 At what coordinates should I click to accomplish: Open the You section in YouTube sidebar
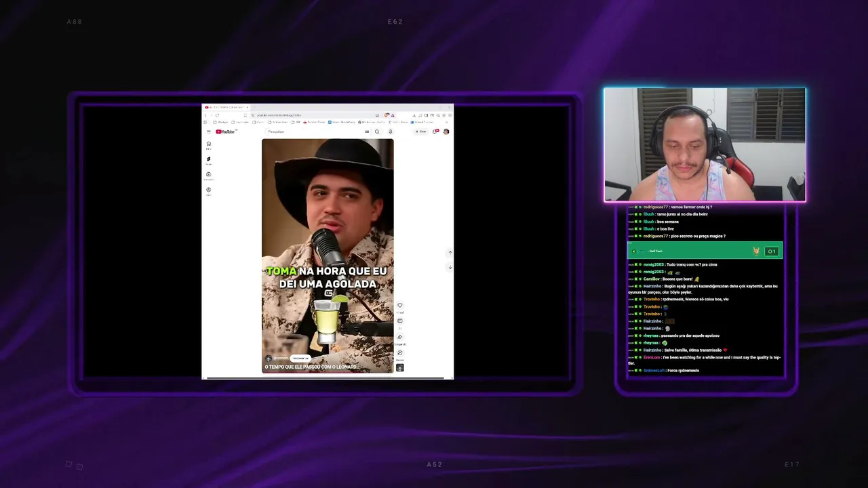[x=209, y=191]
